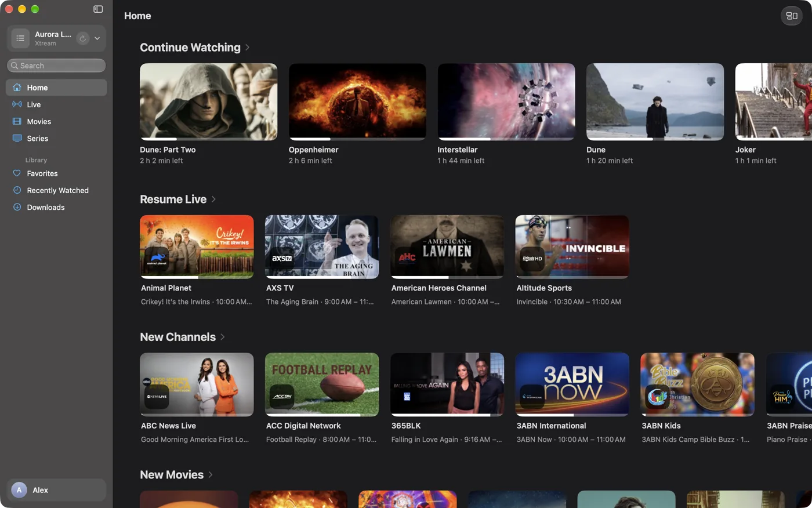Image resolution: width=812 pixels, height=508 pixels.
Task: Click the Movies film icon in sidebar
Action: 17,121
